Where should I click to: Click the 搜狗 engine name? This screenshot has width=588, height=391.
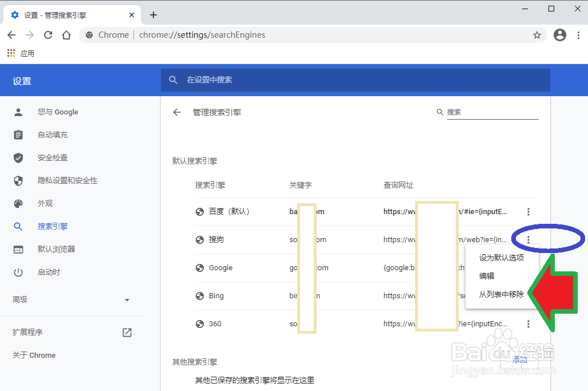(x=216, y=239)
